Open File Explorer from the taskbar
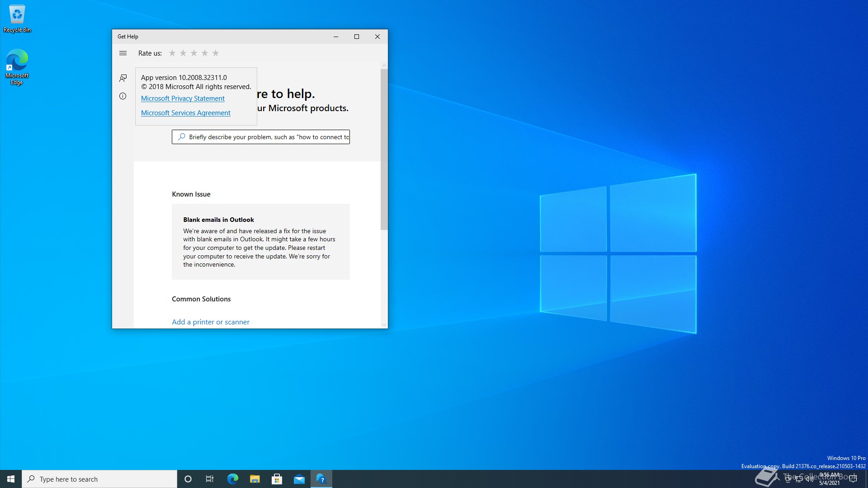 [x=255, y=479]
